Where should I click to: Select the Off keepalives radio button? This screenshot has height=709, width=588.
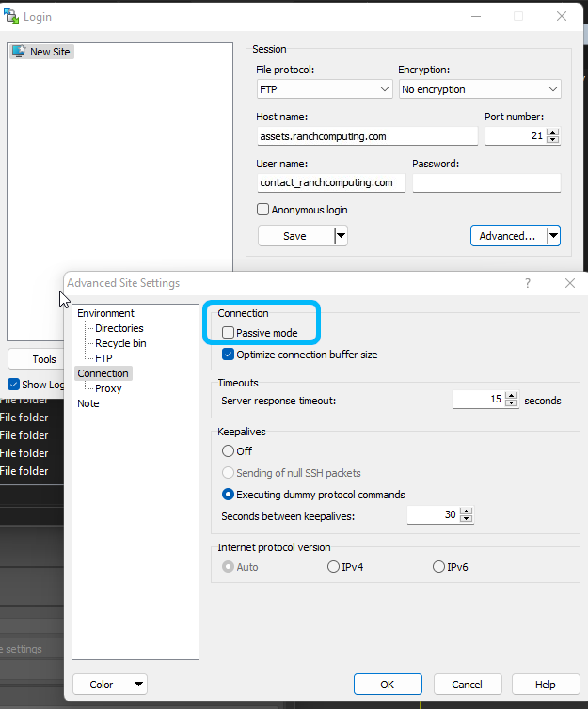(228, 451)
